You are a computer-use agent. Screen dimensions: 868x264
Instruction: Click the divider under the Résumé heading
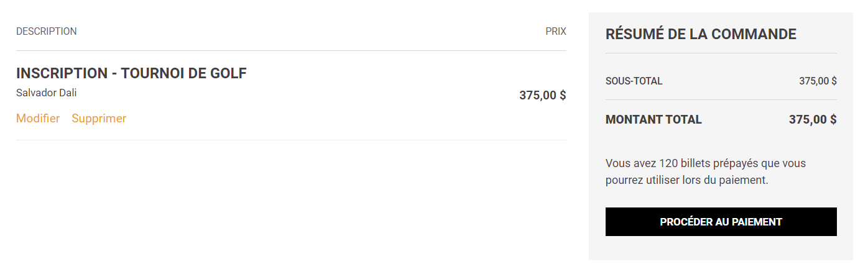[721, 53]
